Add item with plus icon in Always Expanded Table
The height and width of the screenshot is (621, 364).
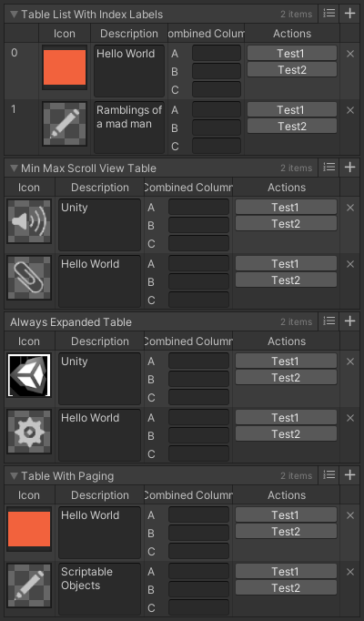point(349,321)
